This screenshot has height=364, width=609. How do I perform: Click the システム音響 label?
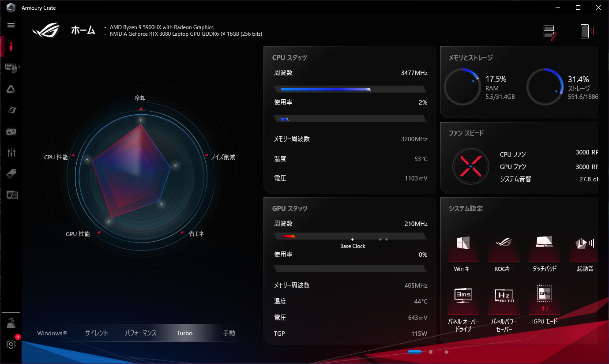tap(515, 179)
